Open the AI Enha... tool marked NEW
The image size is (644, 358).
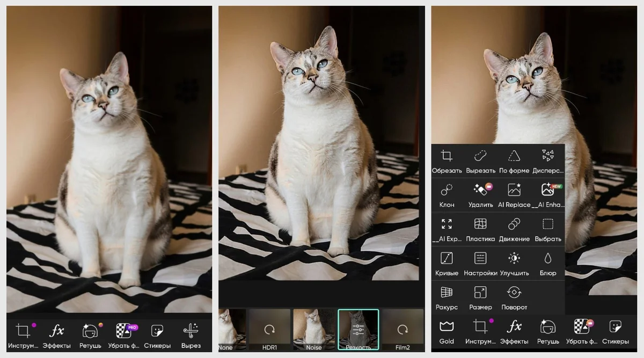tap(548, 194)
